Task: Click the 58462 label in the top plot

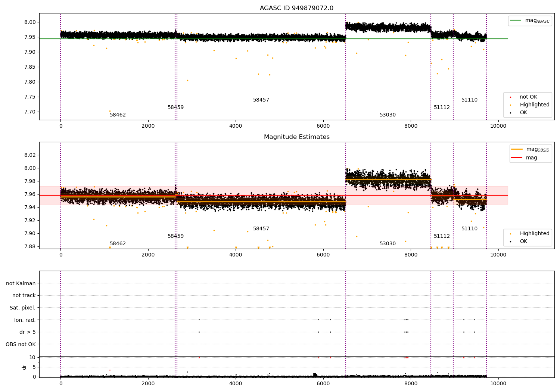Action: coord(118,115)
